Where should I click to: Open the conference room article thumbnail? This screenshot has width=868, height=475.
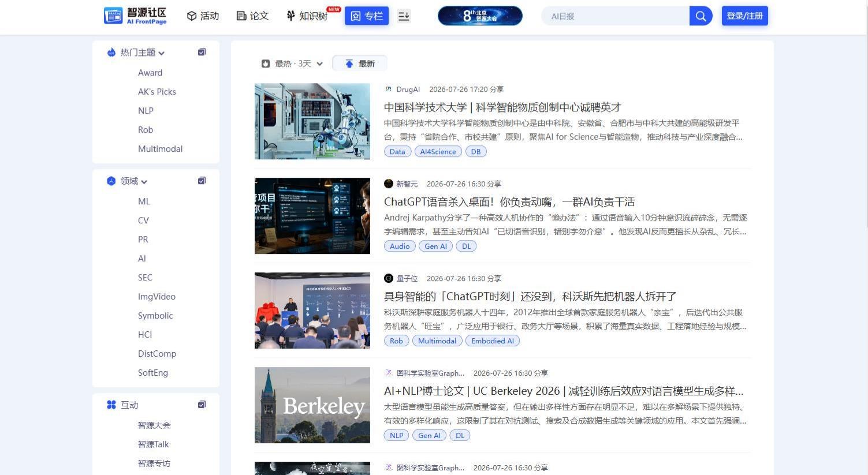(x=312, y=311)
